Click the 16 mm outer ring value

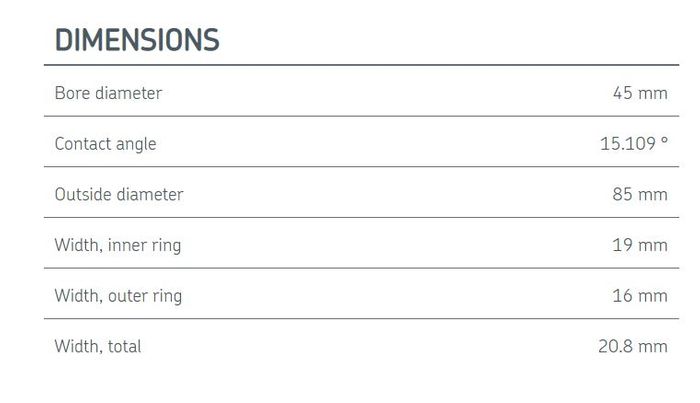[x=640, y=296]
